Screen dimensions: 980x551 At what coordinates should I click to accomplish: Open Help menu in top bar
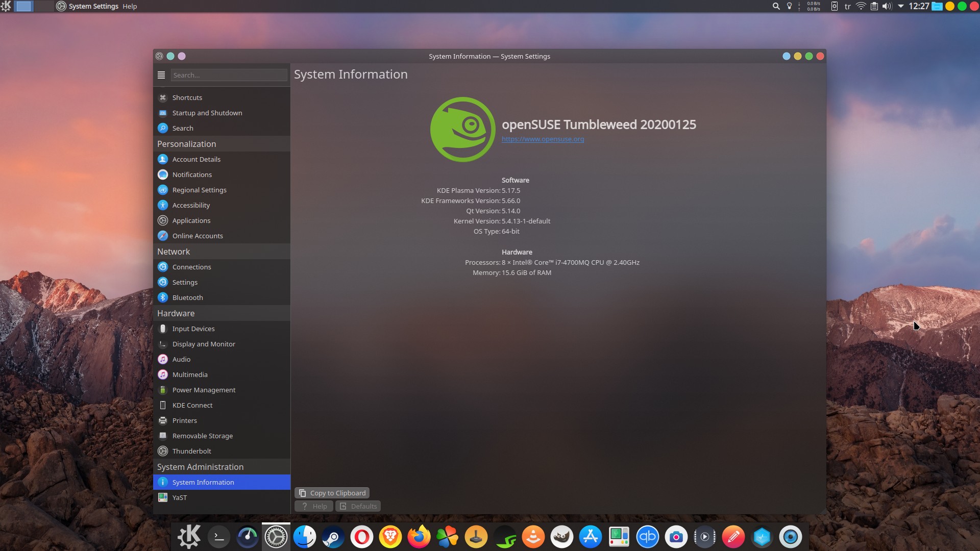(x=130, y=6)
